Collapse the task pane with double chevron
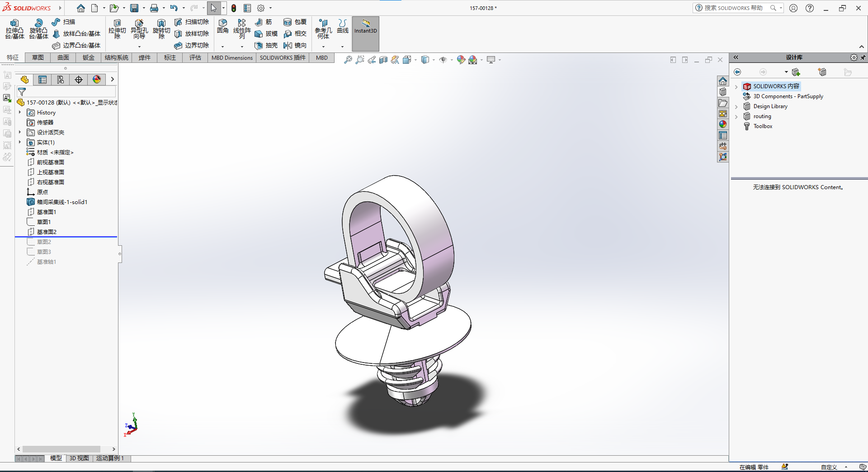Image resolution: width=868 pixels, height=472 pixels. pos(736,57)
